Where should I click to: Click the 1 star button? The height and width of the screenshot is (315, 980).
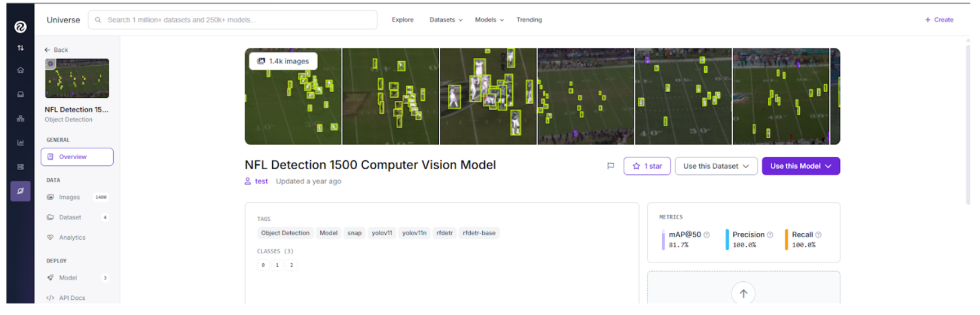click(647, 166)
